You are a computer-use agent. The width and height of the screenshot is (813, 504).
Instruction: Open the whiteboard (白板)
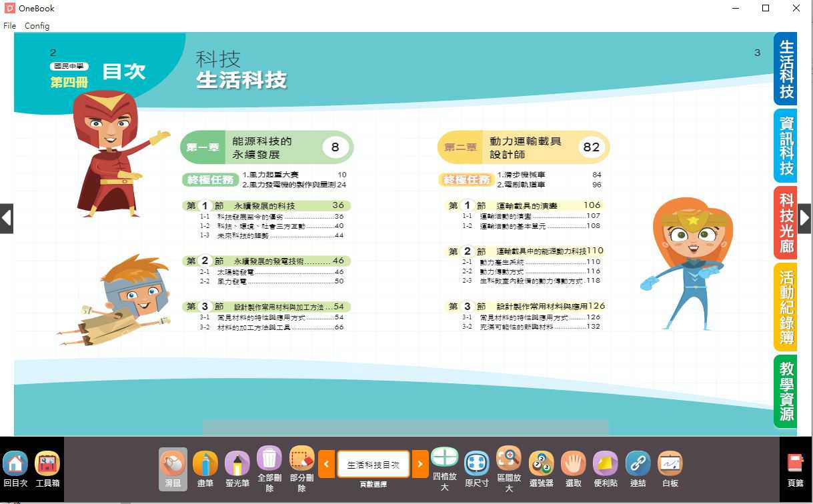click(x=670, y=469)
